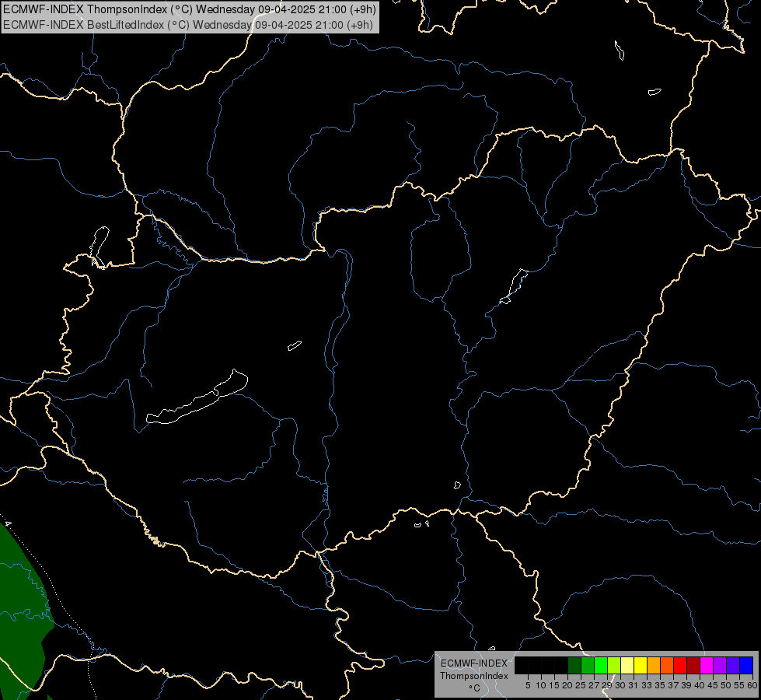
Task: Click the 'ECMWF-INDEX' text in the legend
Action: [474, 663]
